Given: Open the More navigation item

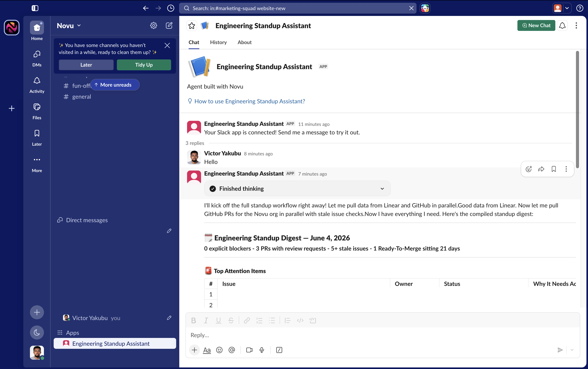Looking at the screenshot, I should (37, 164).
